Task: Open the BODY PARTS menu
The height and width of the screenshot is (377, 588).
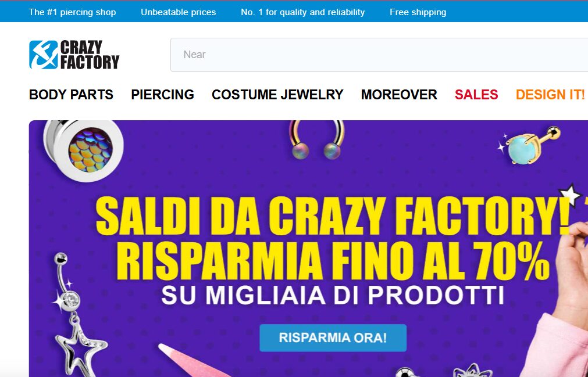Action: pos(72,95)
